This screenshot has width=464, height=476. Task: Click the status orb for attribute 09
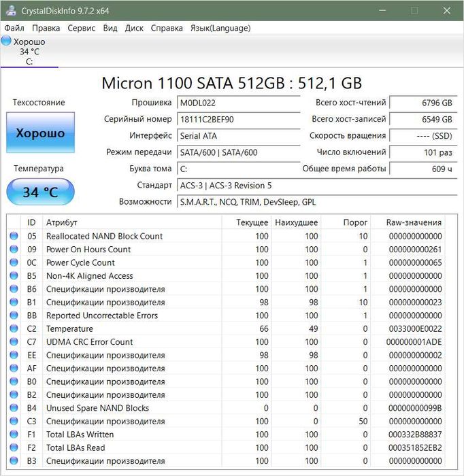pyautogui.click(x=14, y=249)
